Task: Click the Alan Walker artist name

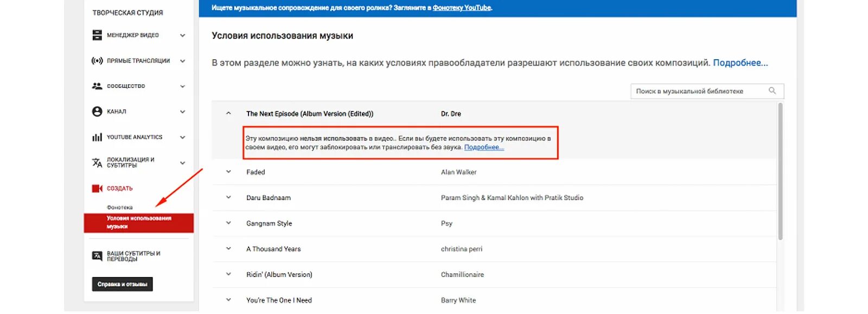Action: pyautogui.click(x=458, y=172)
